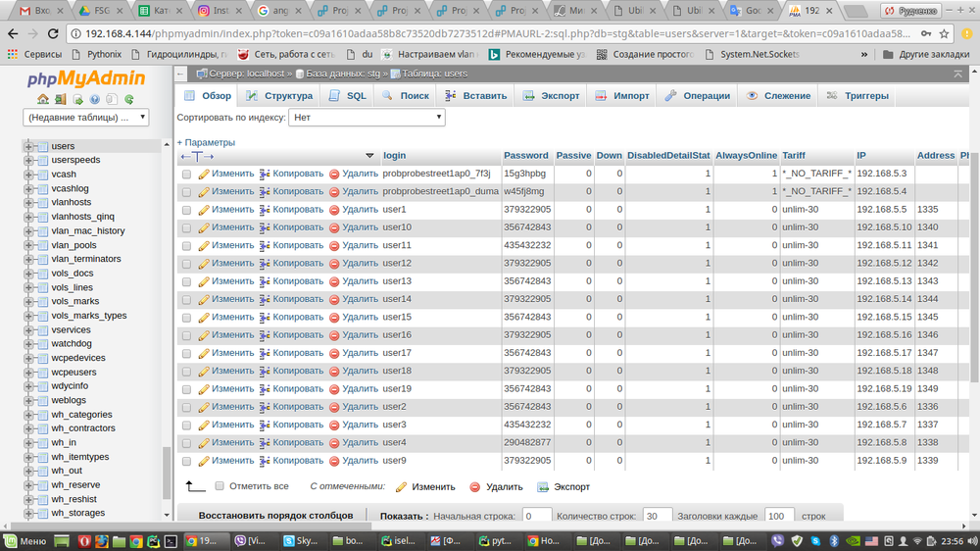This screenshot has width=980, height=551.
Task: Mark the user14 row checkbox
Action: point(186,300)
